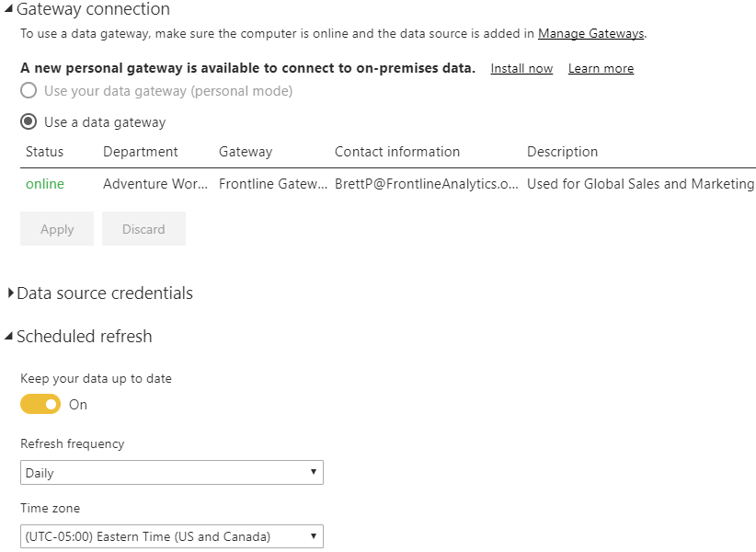Click the Status column header
This screenshot has width=756, height=552.
click(x=44, y=152)
